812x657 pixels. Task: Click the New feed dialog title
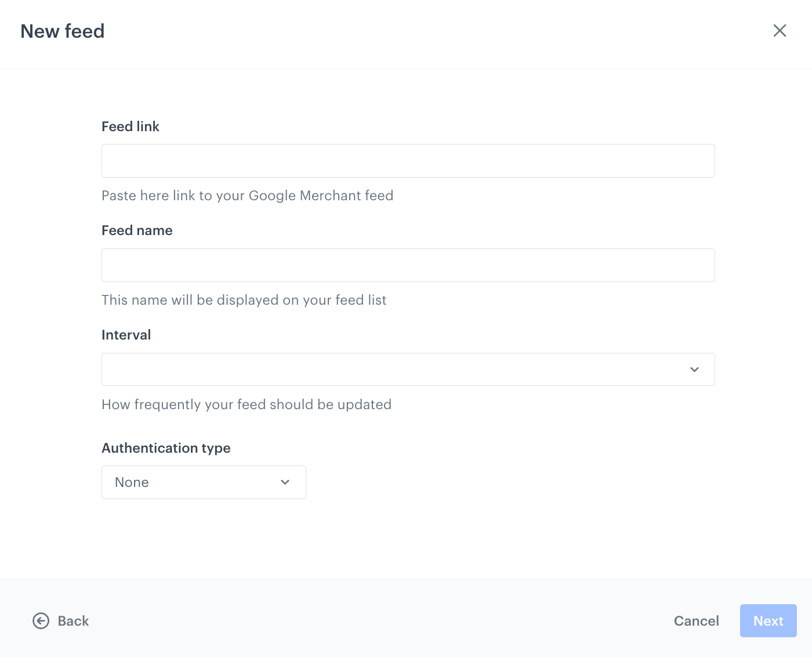click(63, 31)
